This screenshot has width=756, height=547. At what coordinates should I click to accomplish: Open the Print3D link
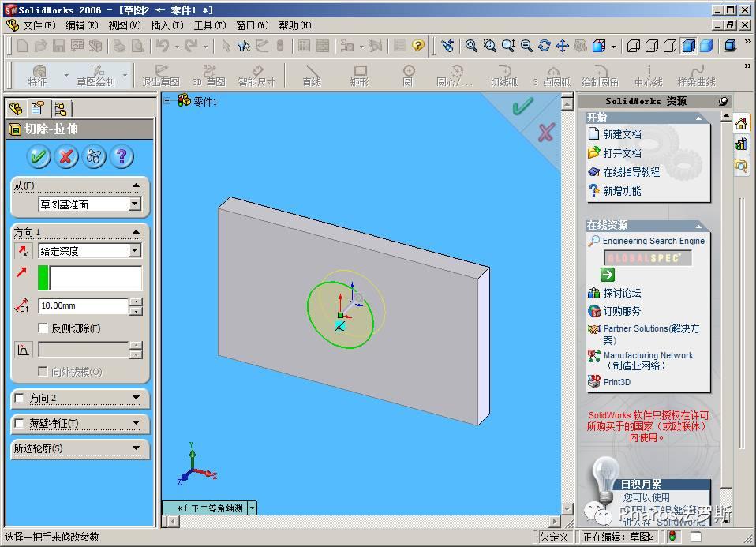coord(617,382)
